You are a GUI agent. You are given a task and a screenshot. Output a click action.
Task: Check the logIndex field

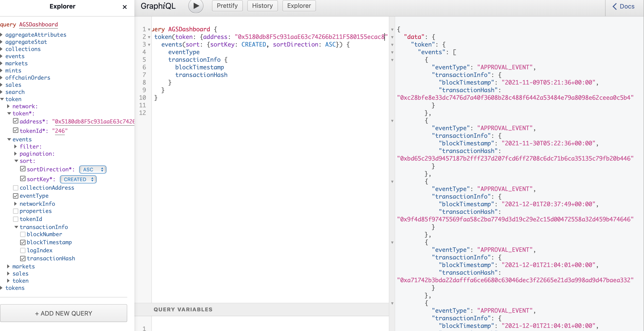(x=23, y=250)
